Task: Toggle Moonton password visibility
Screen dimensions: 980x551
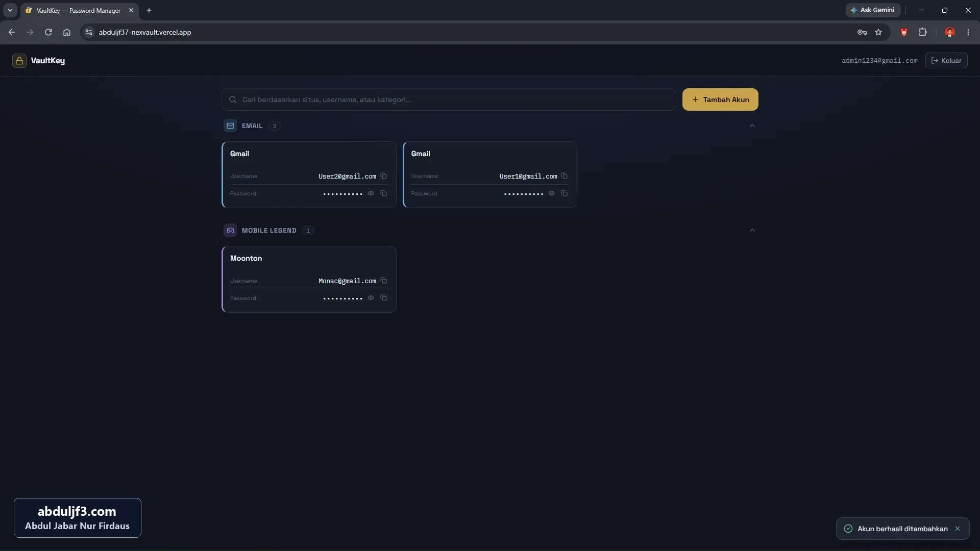Action: click(x=371, y=298)
